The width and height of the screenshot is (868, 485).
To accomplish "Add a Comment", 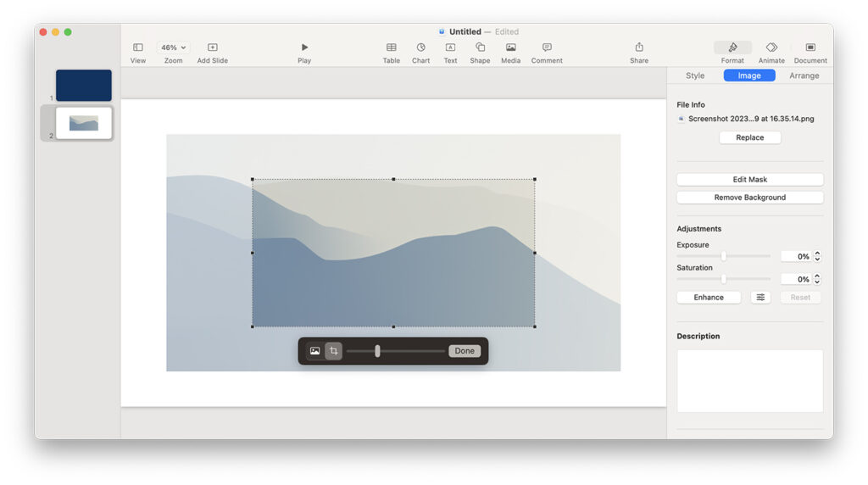I will click(547, 47).
